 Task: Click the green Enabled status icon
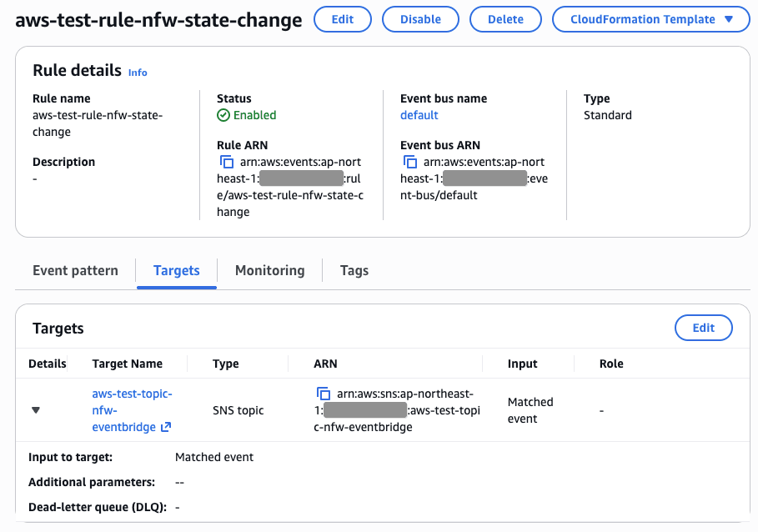[x=223, y=115]
